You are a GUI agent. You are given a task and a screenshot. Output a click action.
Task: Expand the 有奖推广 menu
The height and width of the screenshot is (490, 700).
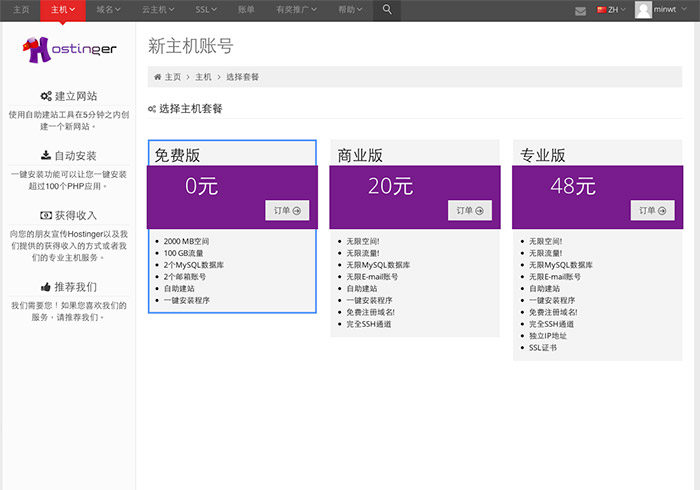(x=296, y=9)
